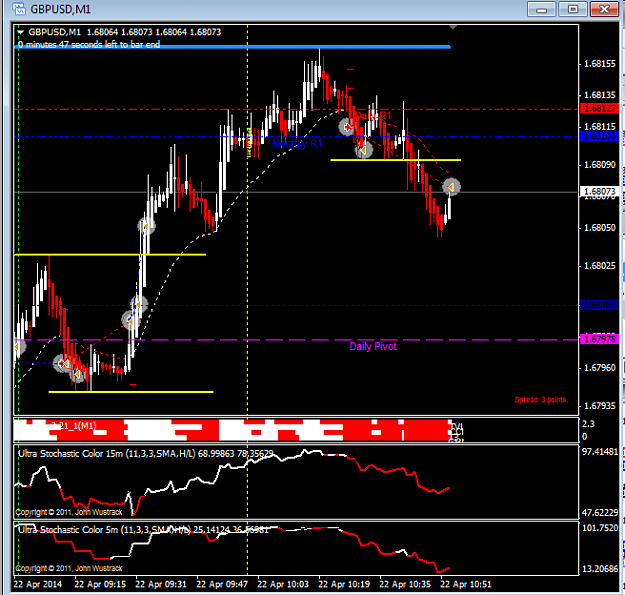Select the Spread: 3 points text

pyautogui.click(x=541, y=399)
